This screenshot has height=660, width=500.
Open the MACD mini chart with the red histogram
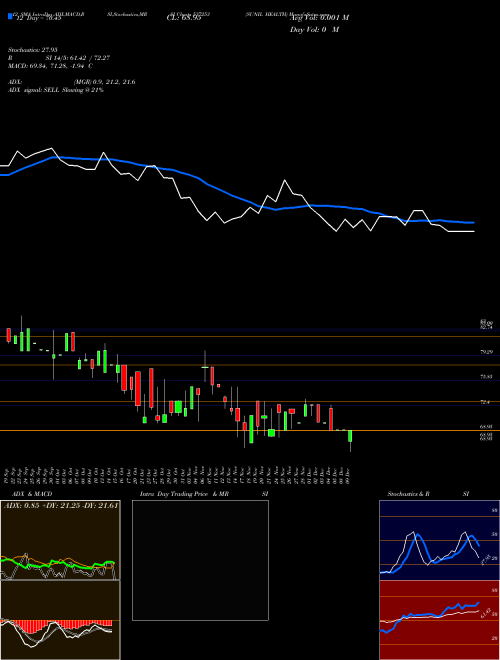(x=60, y=620)
